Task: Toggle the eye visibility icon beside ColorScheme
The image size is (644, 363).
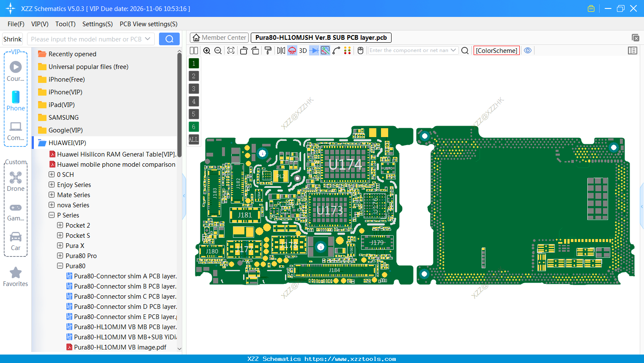Action: (528, 50)
